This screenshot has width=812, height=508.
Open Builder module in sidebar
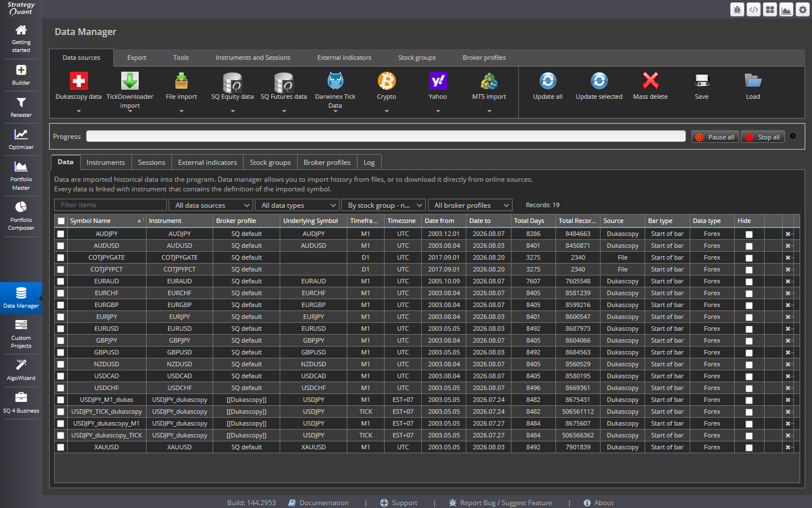[21, 75]
